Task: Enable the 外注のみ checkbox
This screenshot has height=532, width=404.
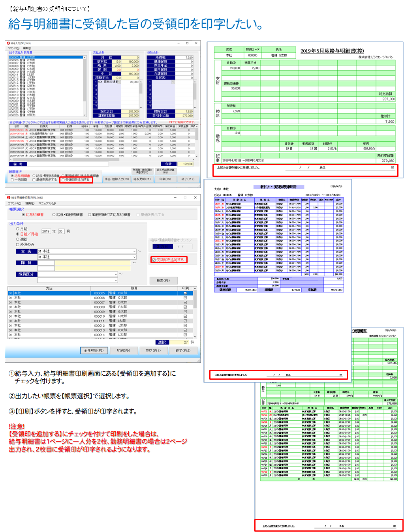Action: pos(18,245)
